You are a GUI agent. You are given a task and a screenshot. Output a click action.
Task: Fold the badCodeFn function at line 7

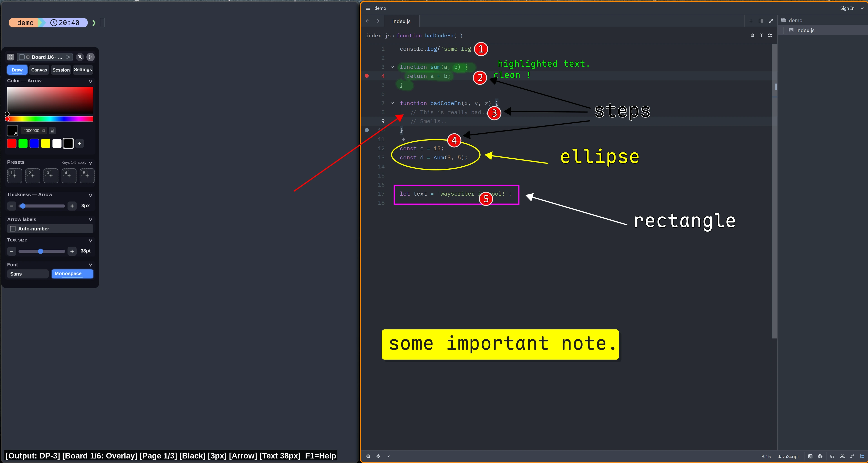pyautogui.click(x=392, y=103)
